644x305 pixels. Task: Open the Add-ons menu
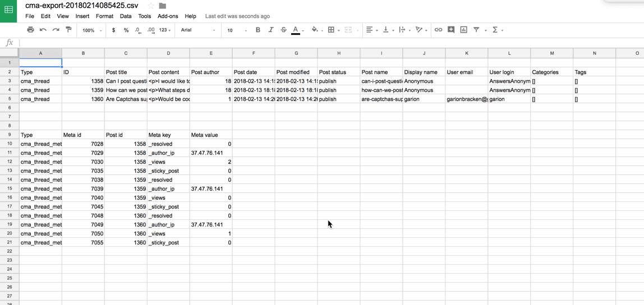168,16
